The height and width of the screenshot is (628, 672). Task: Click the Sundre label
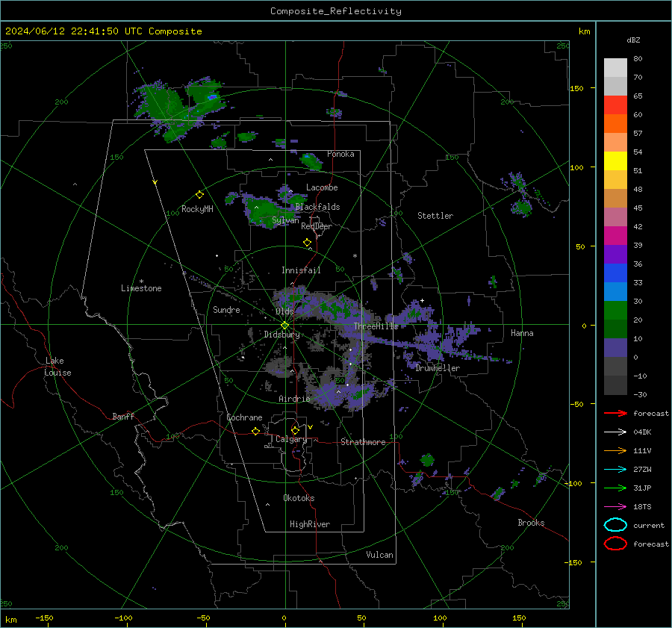tap(226, 309)
